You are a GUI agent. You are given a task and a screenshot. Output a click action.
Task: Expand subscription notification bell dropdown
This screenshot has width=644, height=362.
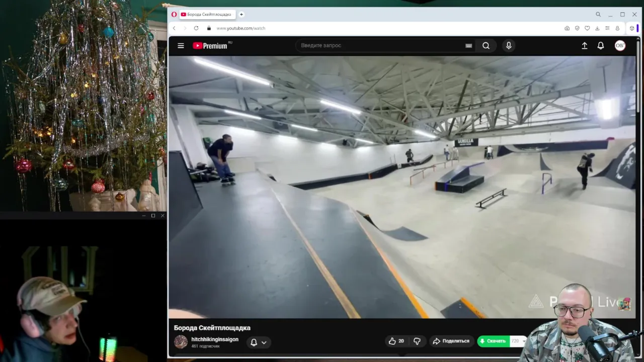[x=259, y=342]
